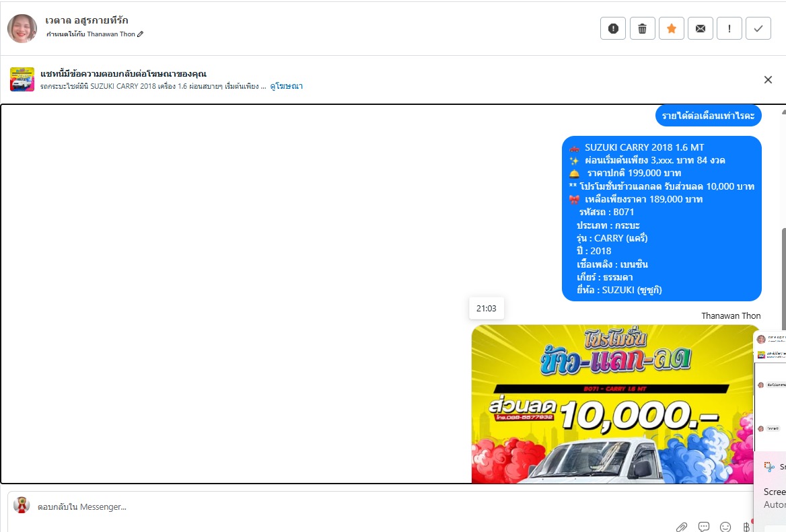Image resolution: width=786 pixels, height=532 pixels.
Task: Click the กำหนดให้กับ Thanawan Thon assignment text
Action: [x=91, y=34]
